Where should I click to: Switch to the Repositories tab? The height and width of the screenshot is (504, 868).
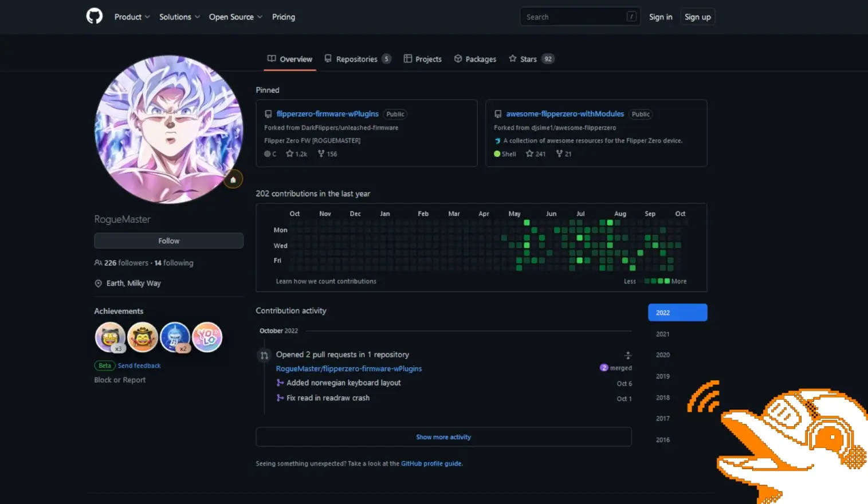[x=357, y=59]
